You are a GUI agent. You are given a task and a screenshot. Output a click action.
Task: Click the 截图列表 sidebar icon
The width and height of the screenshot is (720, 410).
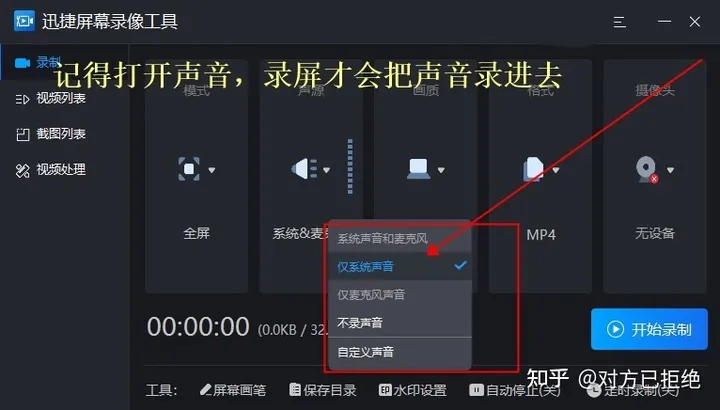tap(22, 135)
